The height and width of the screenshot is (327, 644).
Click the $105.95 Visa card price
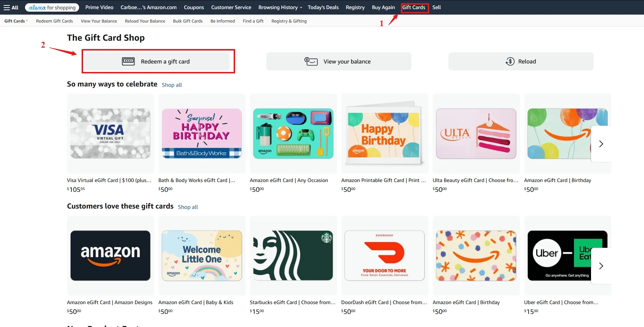tap(76, 189)
